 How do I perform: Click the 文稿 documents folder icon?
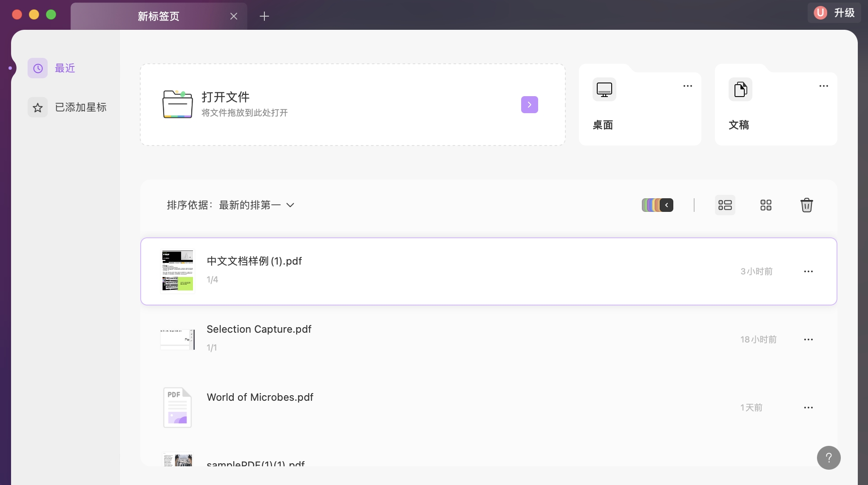click(740, 89)
